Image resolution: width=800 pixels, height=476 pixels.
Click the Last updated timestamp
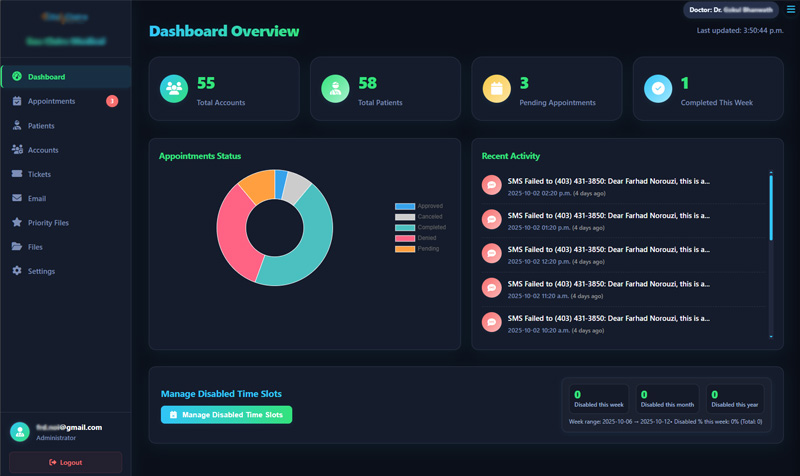pos(740,31)
